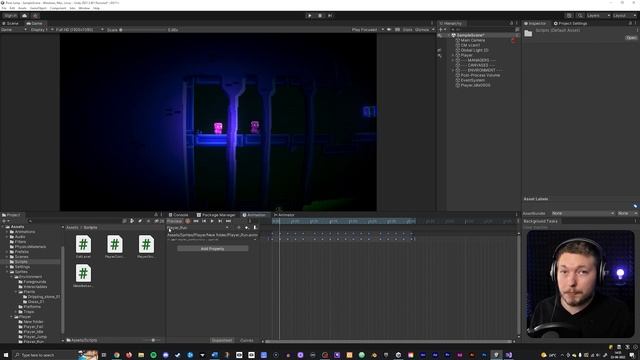640x360 pixels.
Task: Advance one frame with the Step button
Action: (330, 16)
